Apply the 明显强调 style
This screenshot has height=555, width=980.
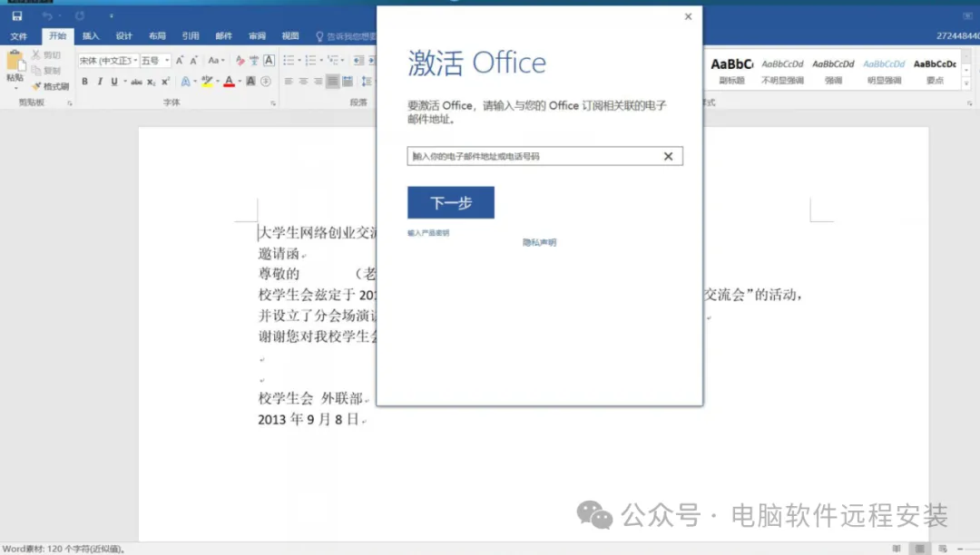tap(884, 71)
